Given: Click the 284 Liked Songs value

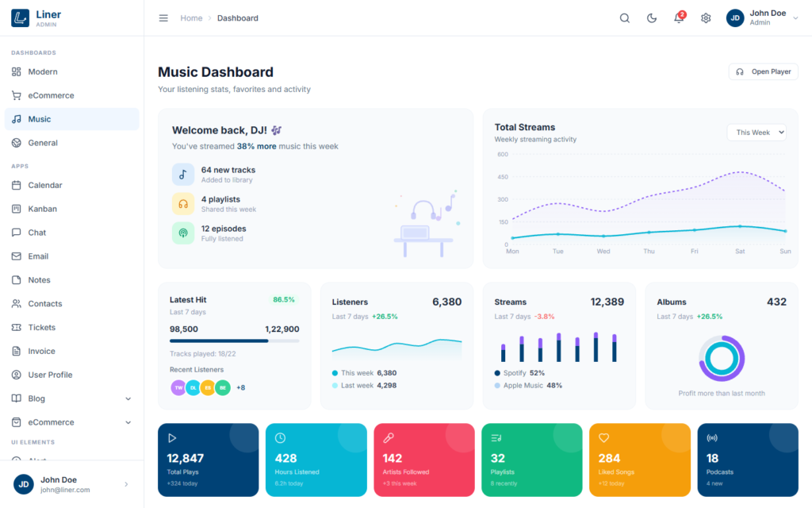Looking at the screenshot, I should point(609,458).
